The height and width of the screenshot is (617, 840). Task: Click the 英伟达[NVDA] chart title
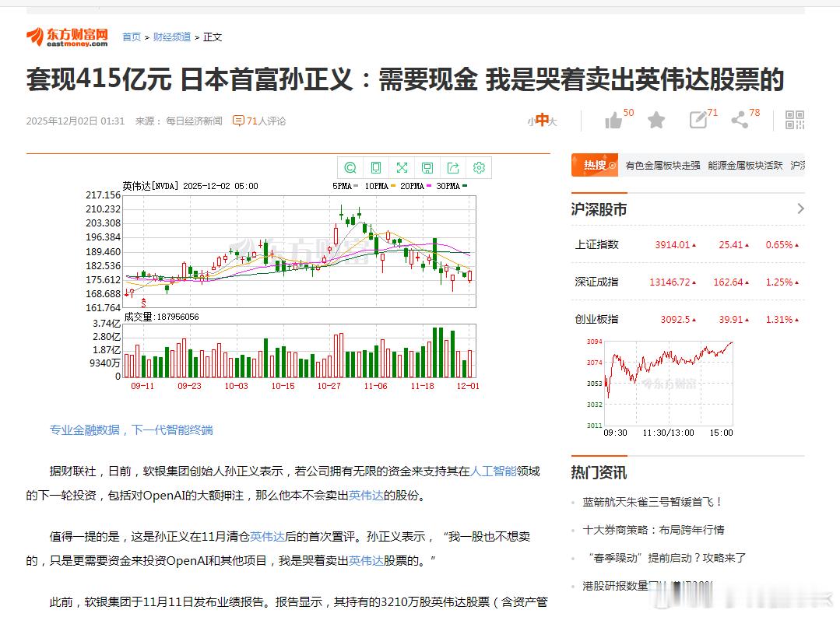[x=150, y=186]
